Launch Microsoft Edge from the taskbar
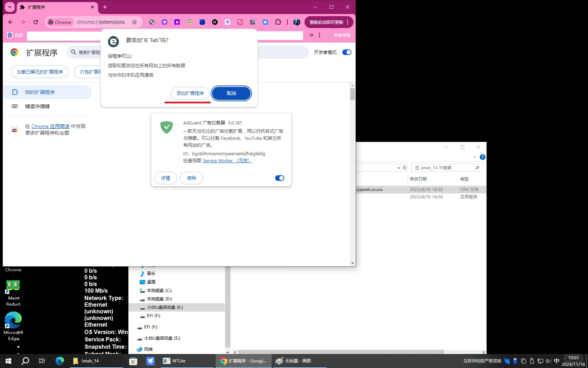The height and width of the screenshot is (368, 588). (60, 361)
